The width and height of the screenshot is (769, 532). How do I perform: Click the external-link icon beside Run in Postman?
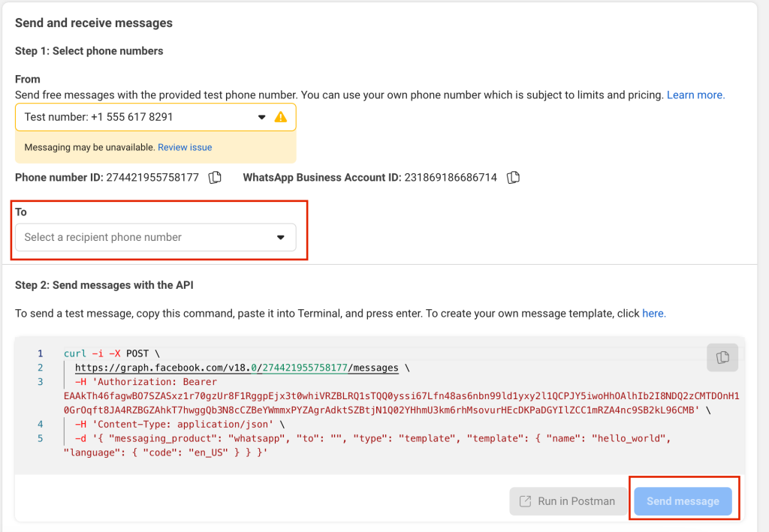(524, 501)
